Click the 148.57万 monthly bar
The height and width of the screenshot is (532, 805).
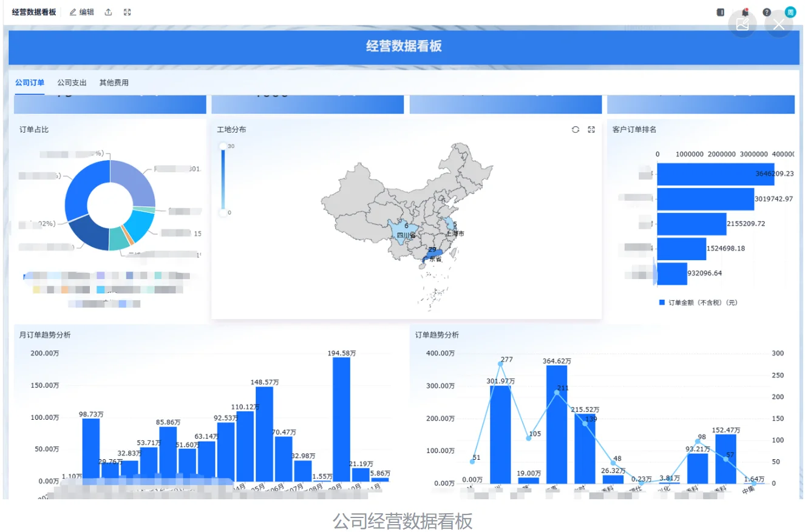[x=264, y=434]
